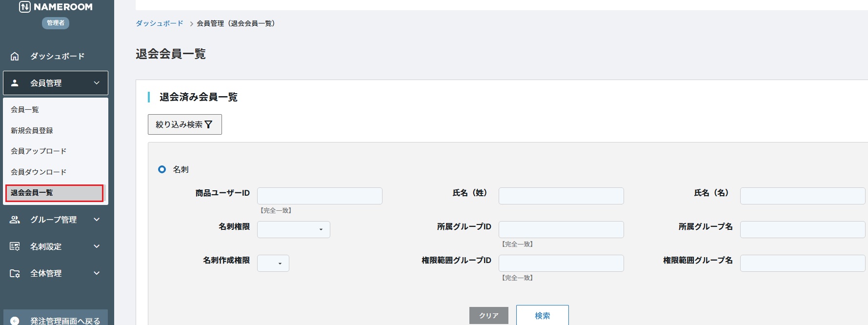Click the group management people icon
This screenshot has height=325, width=868.
coord(15,220)
